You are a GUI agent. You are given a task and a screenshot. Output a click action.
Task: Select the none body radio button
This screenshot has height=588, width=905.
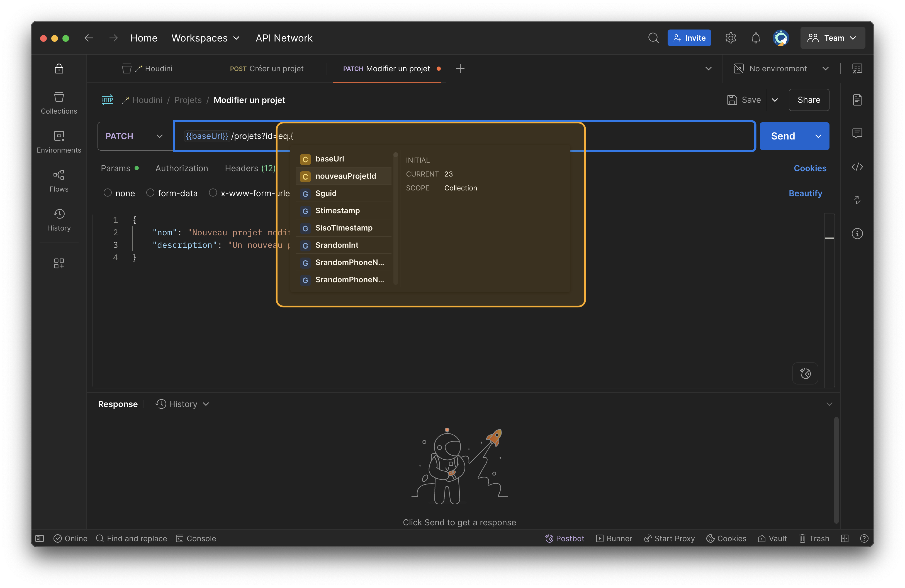[108, 193]
